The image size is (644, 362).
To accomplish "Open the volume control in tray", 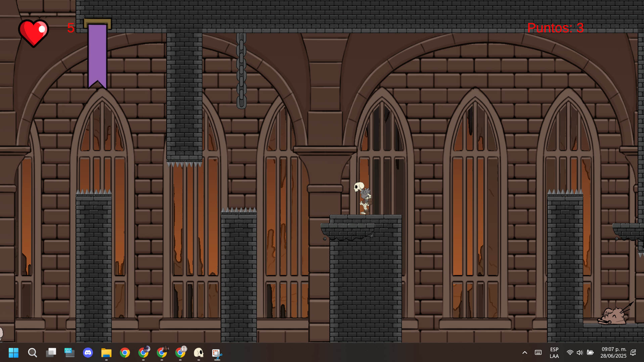I will 580,353.
